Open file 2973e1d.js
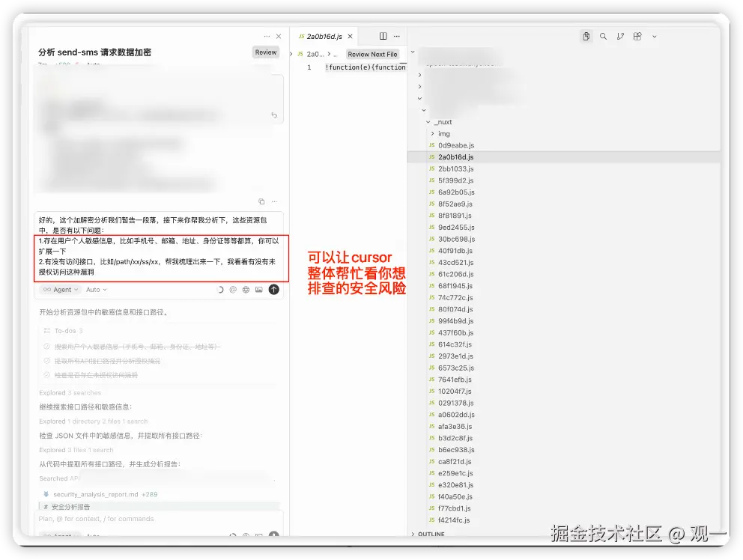 455,356
